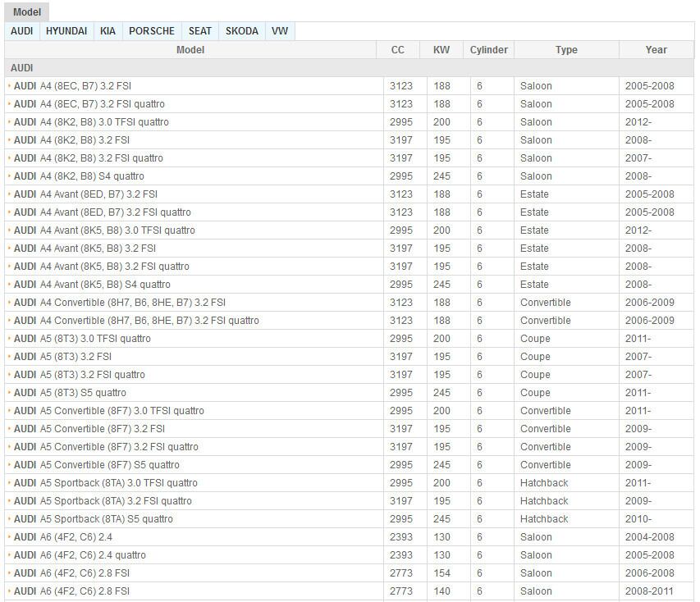Viewport: 700px width, 602px height.
Task: Select row AUDI A4 (8K2, B8) 3.2 FSI
Action: click(349, 140)
